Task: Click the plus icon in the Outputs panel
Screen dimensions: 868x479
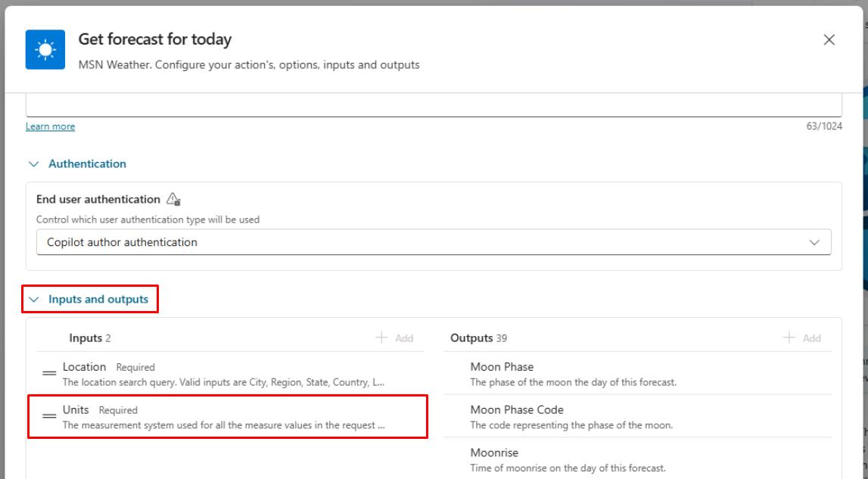Action: coord(789,337)
